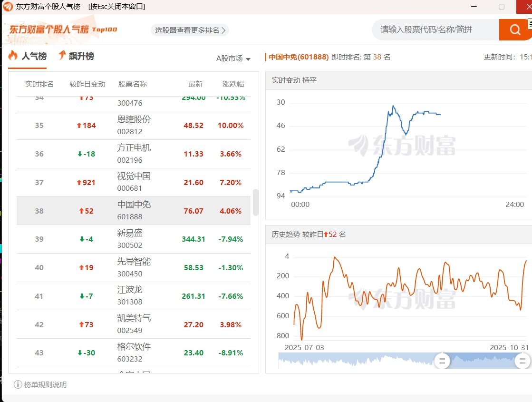
Task: Open 榜单规则说明 rules link
Action: coord(45,384)
